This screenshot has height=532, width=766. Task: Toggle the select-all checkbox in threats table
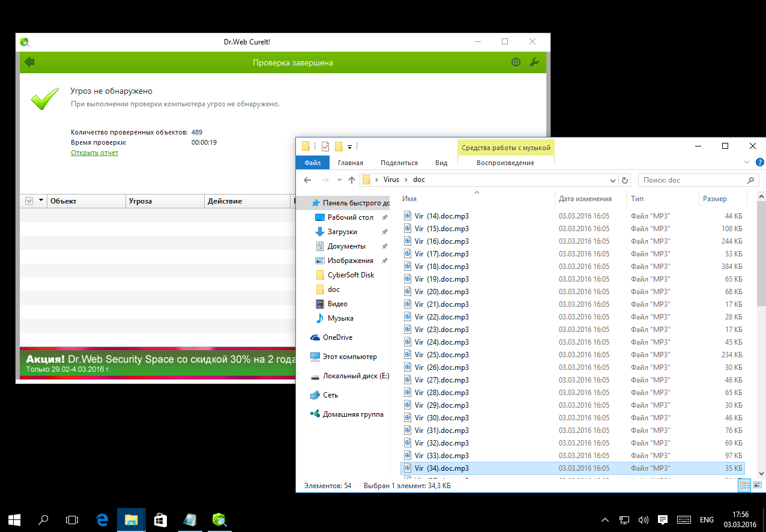(29, 201)
